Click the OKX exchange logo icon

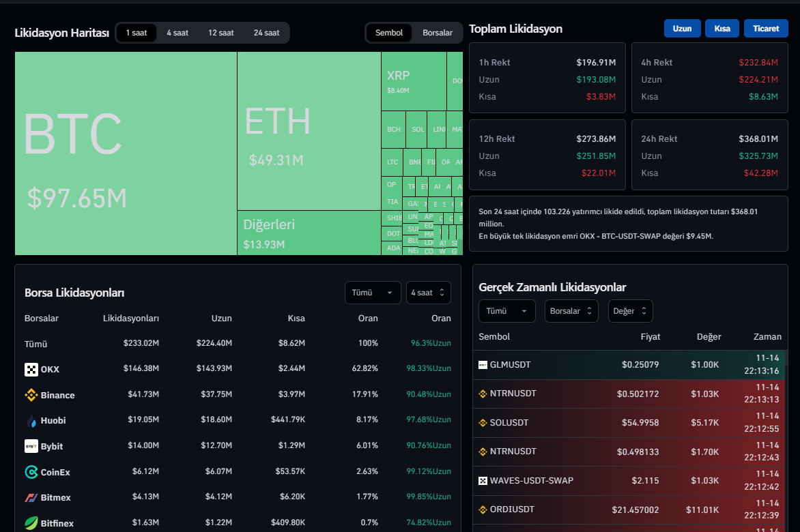31,370
